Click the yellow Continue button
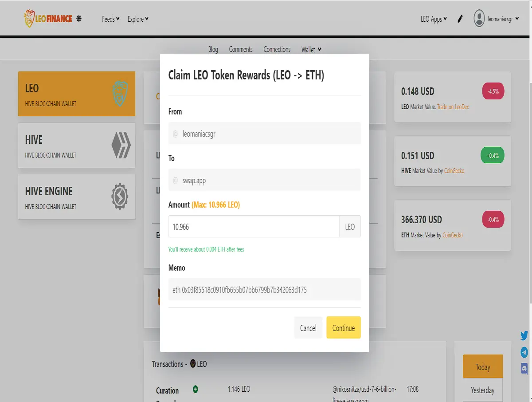Screen dimensions: 532x402 tap(344, 328)
